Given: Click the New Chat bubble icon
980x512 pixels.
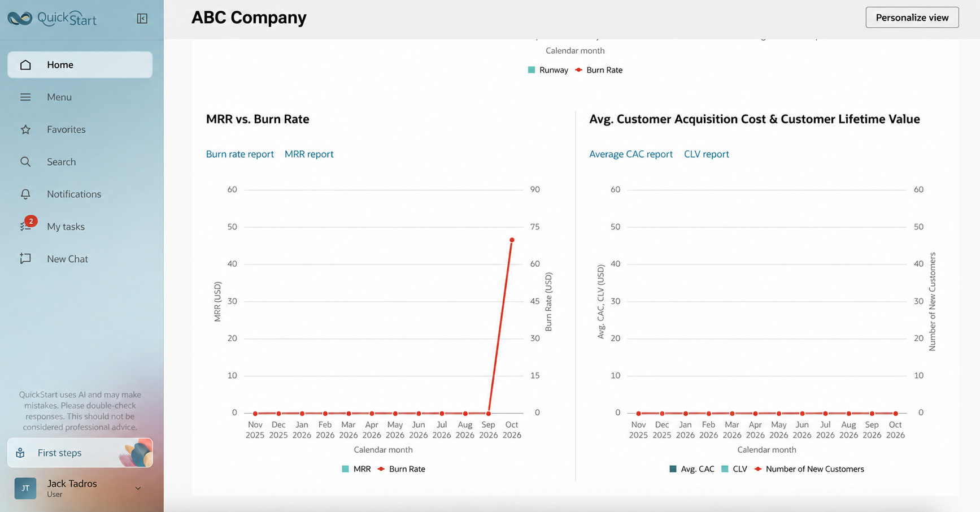Looking at the screenshot, I should (x=25, y=259).
